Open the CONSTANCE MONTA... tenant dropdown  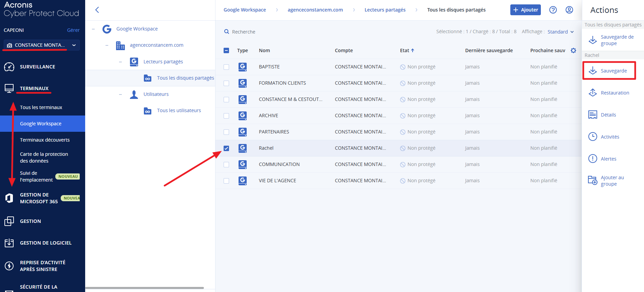tap(42, 45)
